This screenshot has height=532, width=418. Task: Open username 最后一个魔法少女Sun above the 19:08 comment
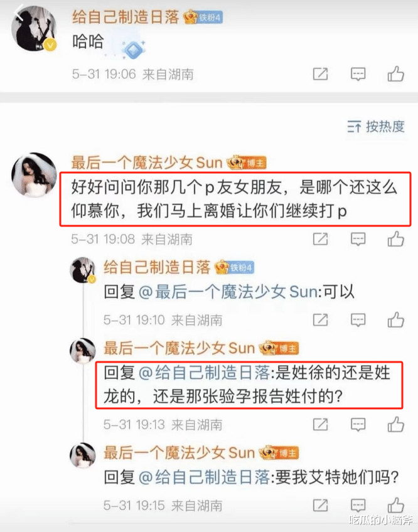pyautogui.click(x=147, y=163)
